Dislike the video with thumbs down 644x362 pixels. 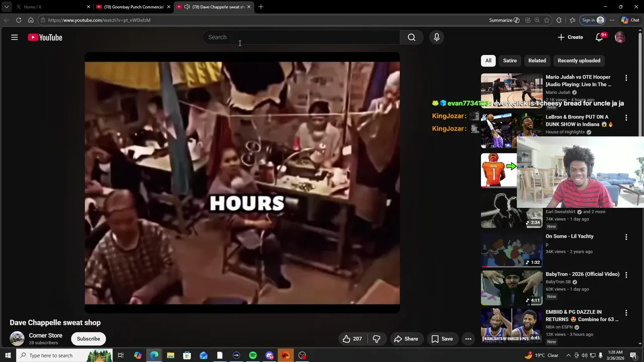[x=376, y=339]
